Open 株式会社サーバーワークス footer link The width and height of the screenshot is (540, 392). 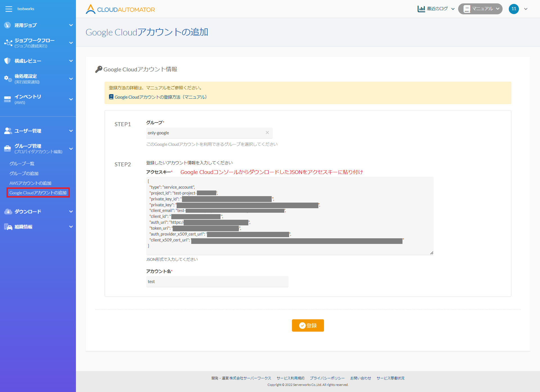tap(250, 378)
